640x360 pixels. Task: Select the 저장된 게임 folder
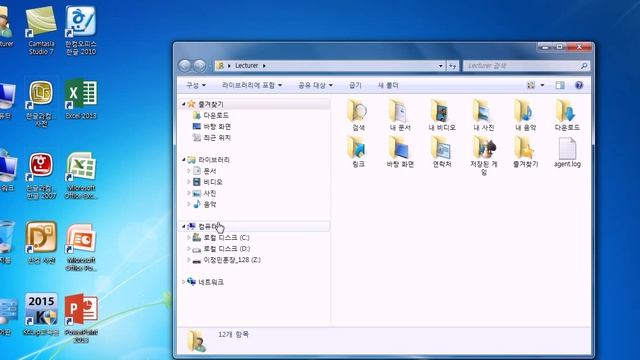[484, 156]
